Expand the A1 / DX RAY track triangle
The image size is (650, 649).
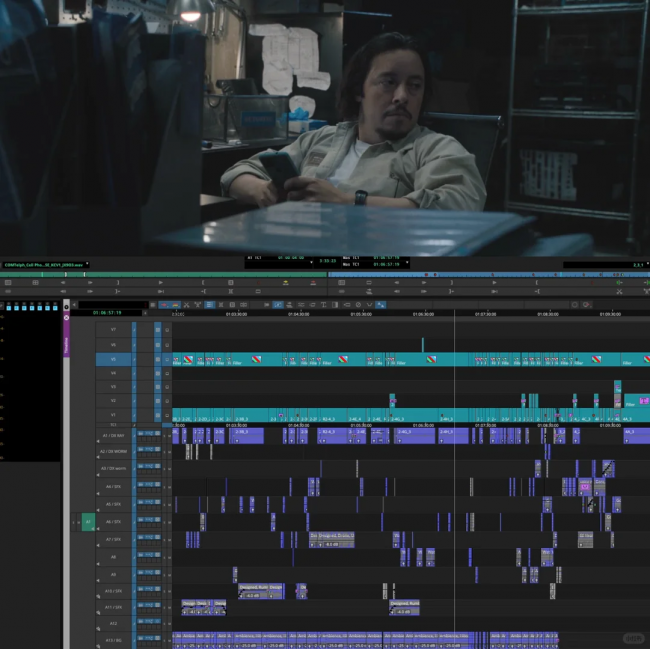tap(98, 441)
